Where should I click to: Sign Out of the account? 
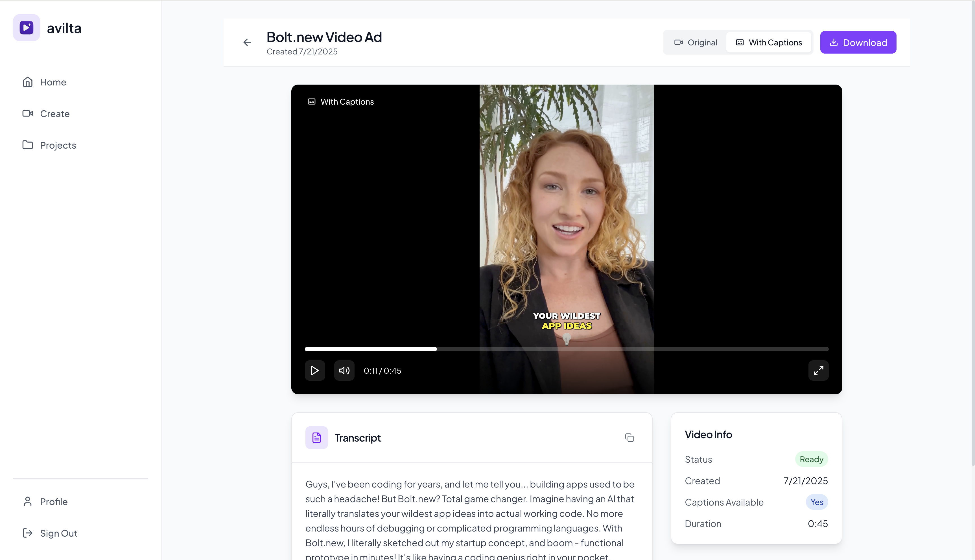click(x=58, y=533)
